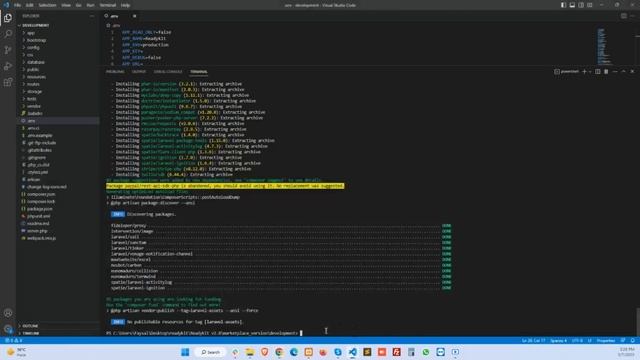Open the Windows Start button
Image resolution: width=640 pixels, height=360 pixels.
185,352
